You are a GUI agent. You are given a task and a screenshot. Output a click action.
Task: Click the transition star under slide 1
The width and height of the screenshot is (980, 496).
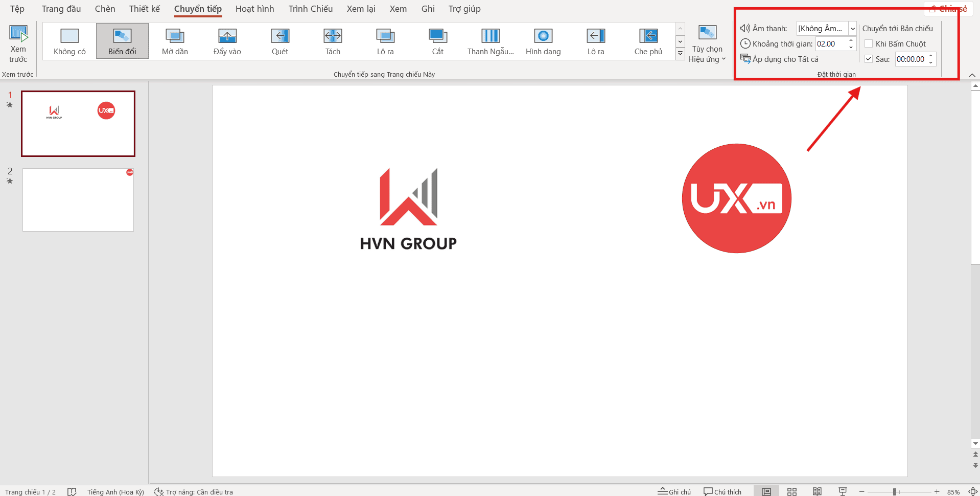pos(10,105)
